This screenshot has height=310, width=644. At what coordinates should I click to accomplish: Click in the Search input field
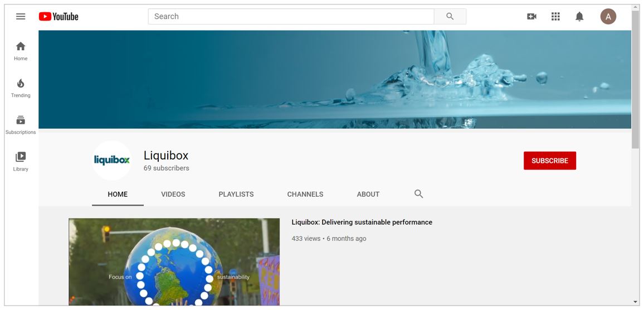tap(290, 17)
